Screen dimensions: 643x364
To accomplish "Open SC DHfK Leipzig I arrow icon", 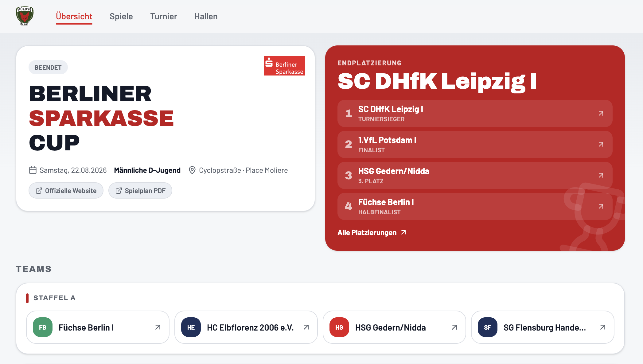I will click(x=601, y=114).
